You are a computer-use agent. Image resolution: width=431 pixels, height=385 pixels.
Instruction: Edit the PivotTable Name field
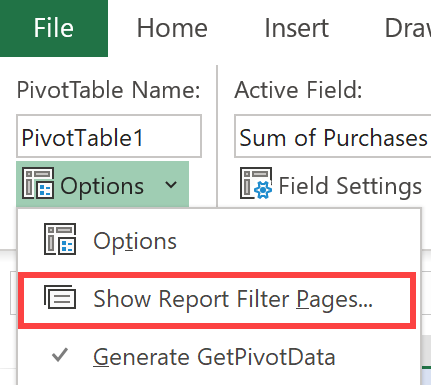pos(109,136)
